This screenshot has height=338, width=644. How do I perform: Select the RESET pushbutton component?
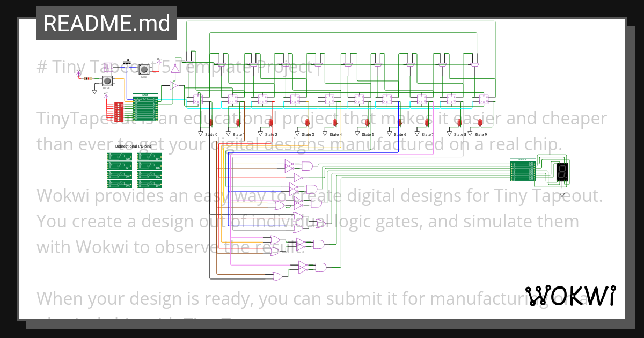(x=107, y=81)
